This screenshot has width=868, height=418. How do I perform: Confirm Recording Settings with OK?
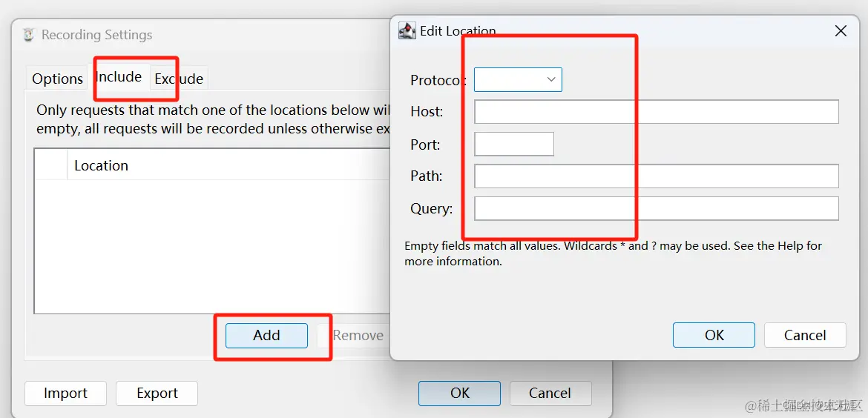point(459,393)
